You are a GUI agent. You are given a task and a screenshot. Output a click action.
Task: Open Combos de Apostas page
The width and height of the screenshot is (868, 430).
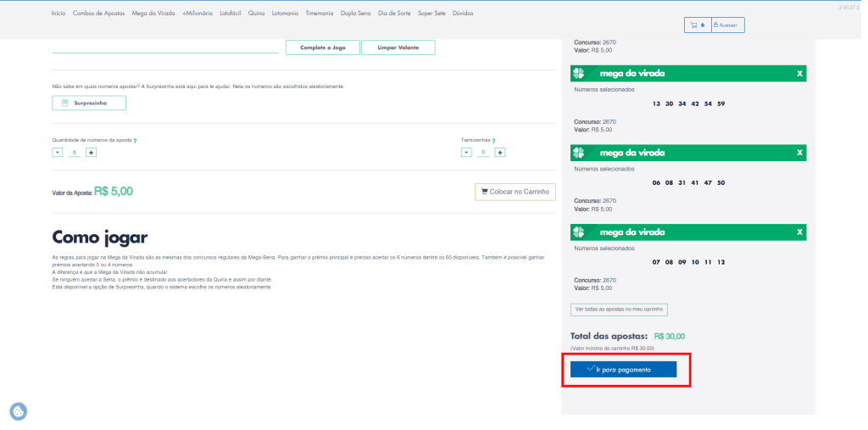click(x=98, y=14)
